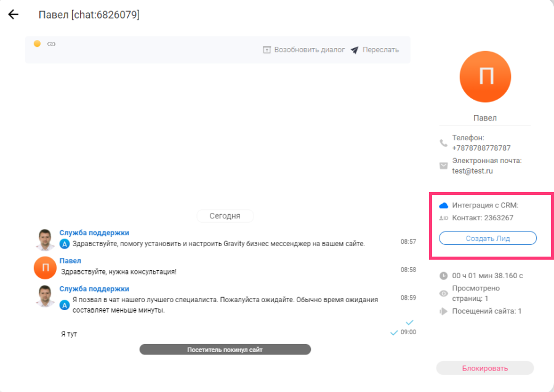Click the email address test@test.ru
The image size is (554, 392).
tap(472, 171)
